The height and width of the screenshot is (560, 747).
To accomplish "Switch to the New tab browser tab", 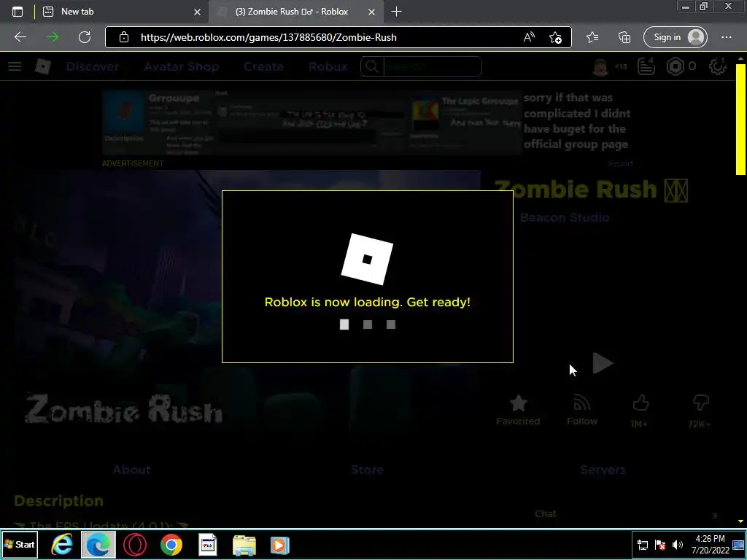I will (122, 12).
